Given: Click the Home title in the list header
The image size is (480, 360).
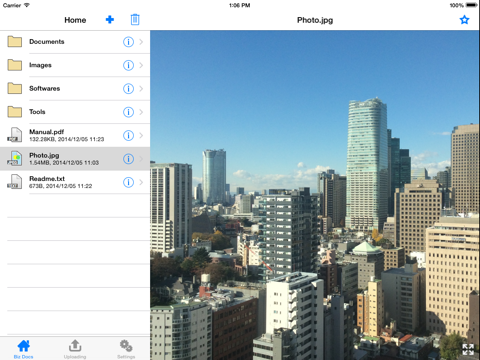Looking at the screenshot, I should pos(75,20).
